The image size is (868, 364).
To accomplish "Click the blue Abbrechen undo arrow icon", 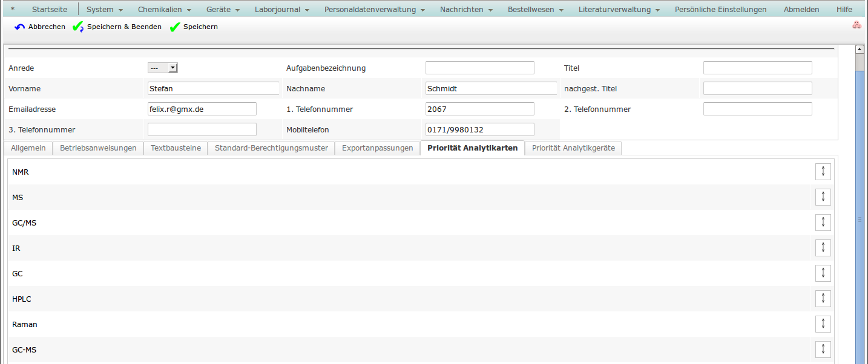I will 20,27.
